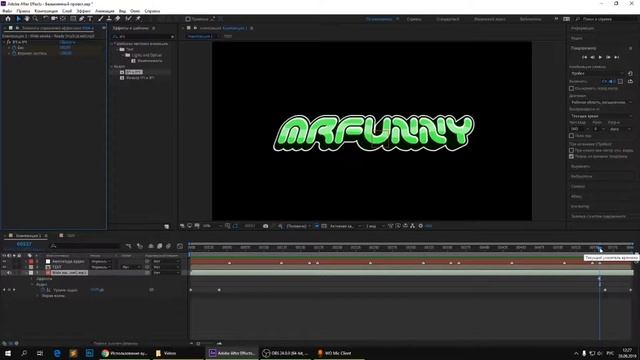The height and width of the screenshot is (360, 640).
Task: Select the Eraser tool
Action: coord(118,19)
